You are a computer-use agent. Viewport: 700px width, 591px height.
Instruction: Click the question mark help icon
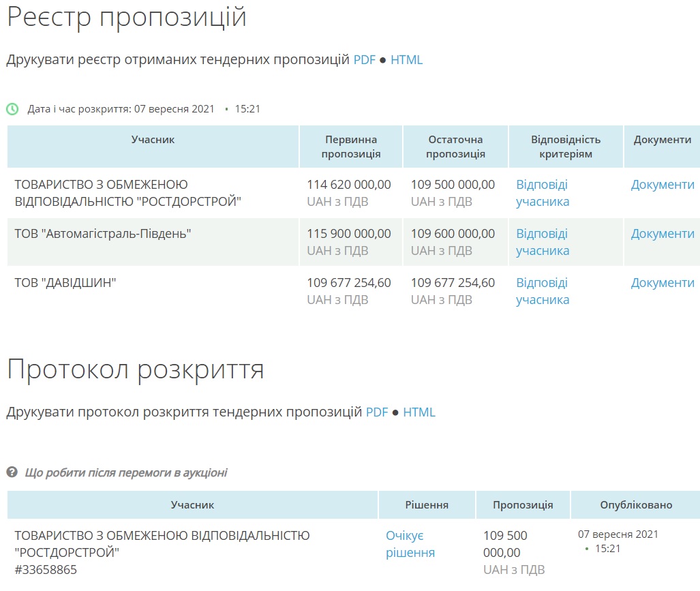(x=12, y=472)
